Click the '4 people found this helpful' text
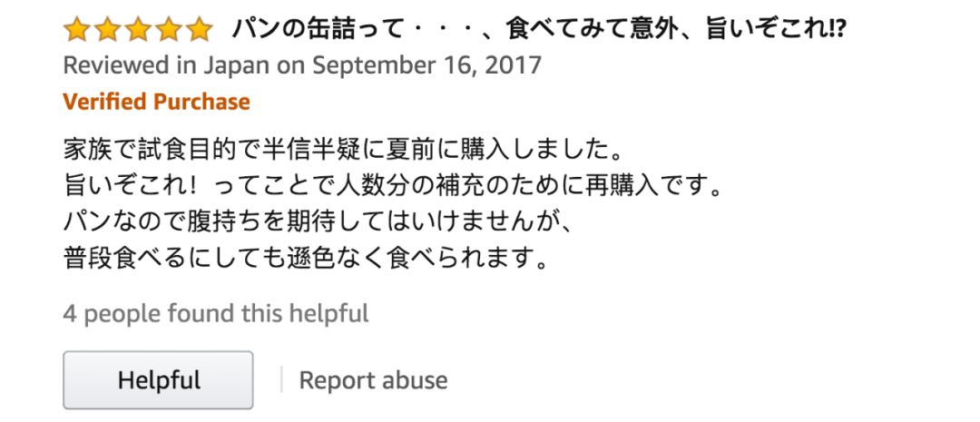Image resolution: width=980 pixels, height=422 pixels. click(216, 314)
